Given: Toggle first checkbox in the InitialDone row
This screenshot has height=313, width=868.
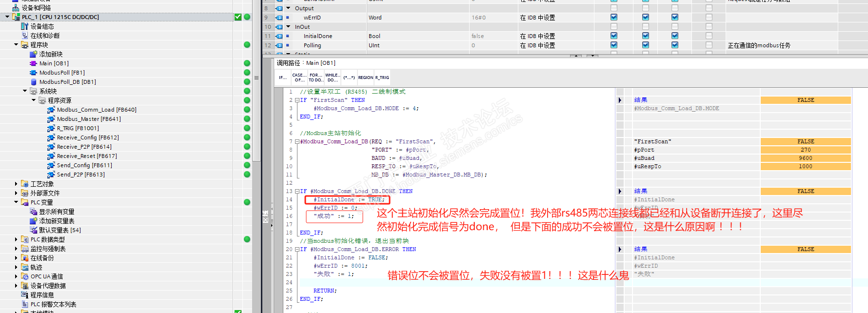Looking at the screenshot, I should 614,36.
